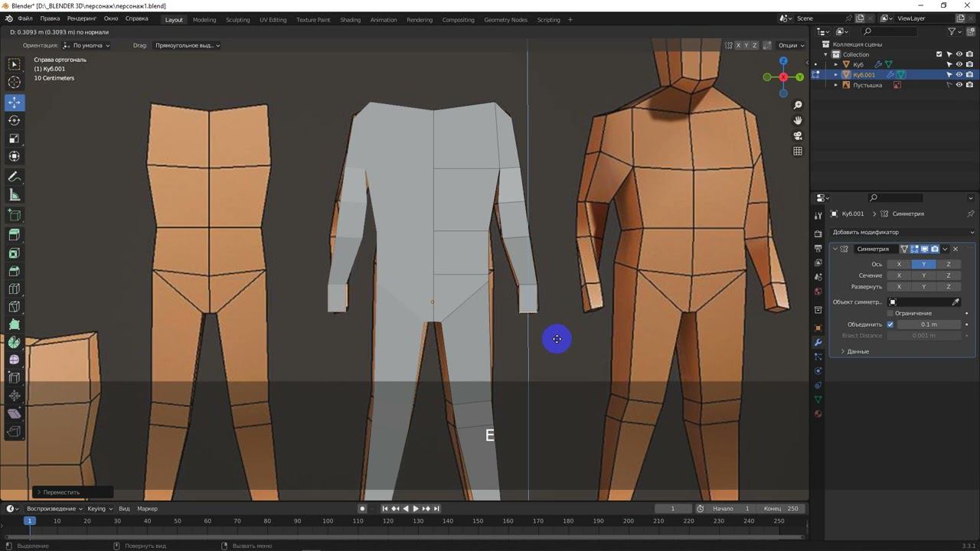The height and width of the screenshot is (551, 980).
Task: Toggle Collection exclude checkbox
Action: [x=939, y=54]
